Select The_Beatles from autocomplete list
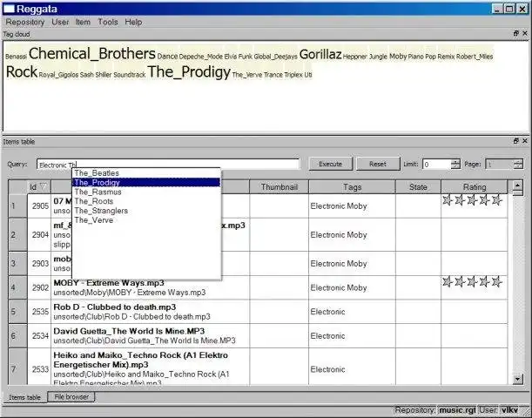532x418 pixels. click(146, 173)
